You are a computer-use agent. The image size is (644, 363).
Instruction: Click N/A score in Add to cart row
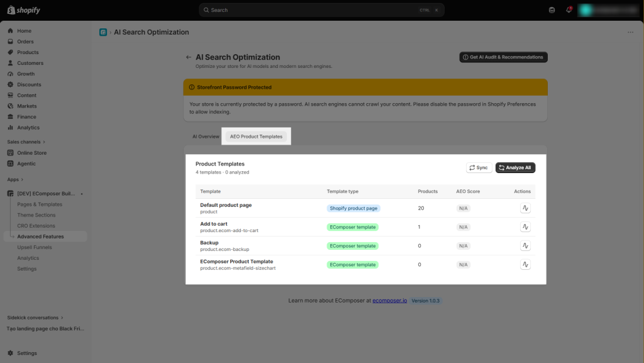(x=464, y=227)
